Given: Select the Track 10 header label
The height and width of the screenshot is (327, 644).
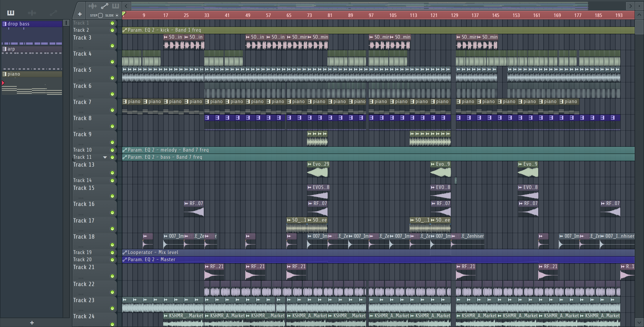Looking at the screenshot, I should coord(83,150).
